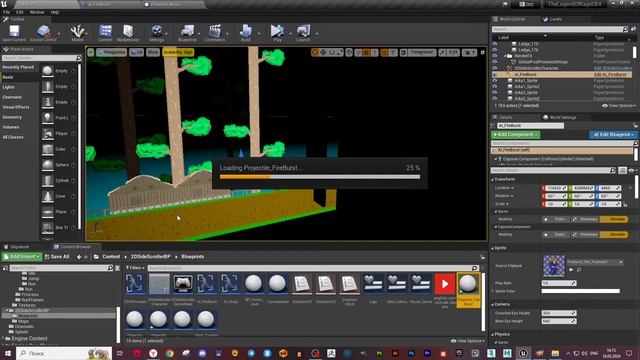Open the File menu
Image resolution: width=640 pixels, height=360 pixels.
pyautogui.click(x=6, y=12)
